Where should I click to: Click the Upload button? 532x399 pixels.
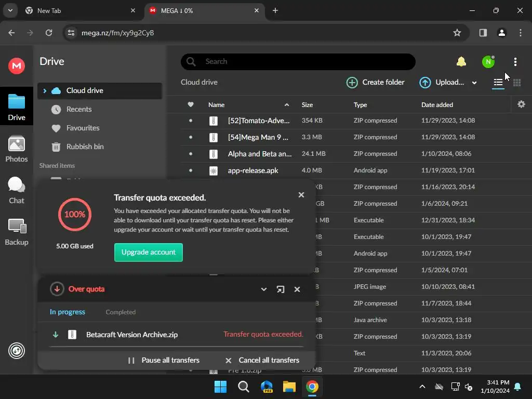442,83
